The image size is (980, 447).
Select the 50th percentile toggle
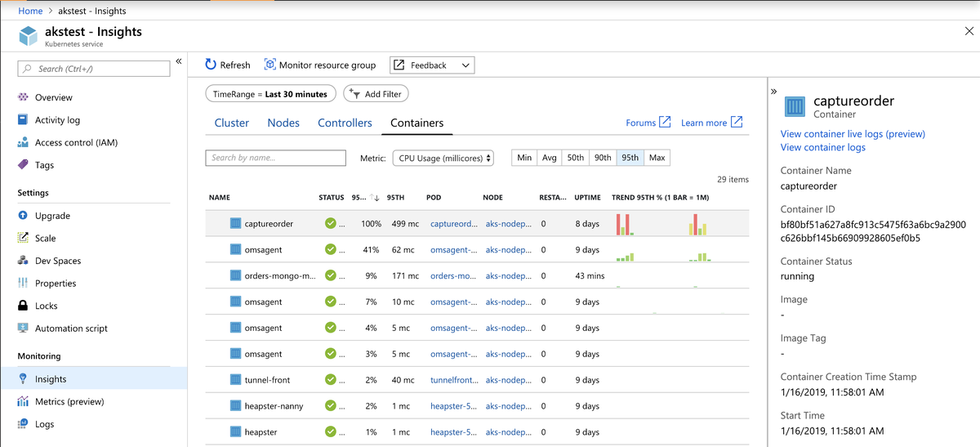[576, 158]
